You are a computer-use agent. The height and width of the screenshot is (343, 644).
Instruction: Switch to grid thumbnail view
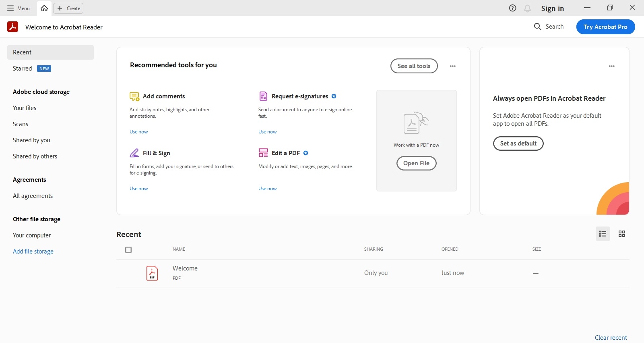coord(622,234)
